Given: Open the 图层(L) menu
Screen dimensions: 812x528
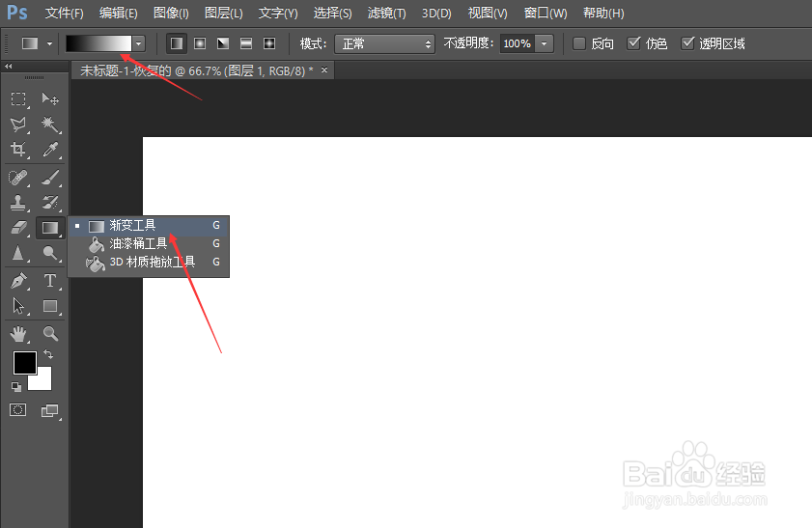Looking at the screenshot, I should (224, 13).
